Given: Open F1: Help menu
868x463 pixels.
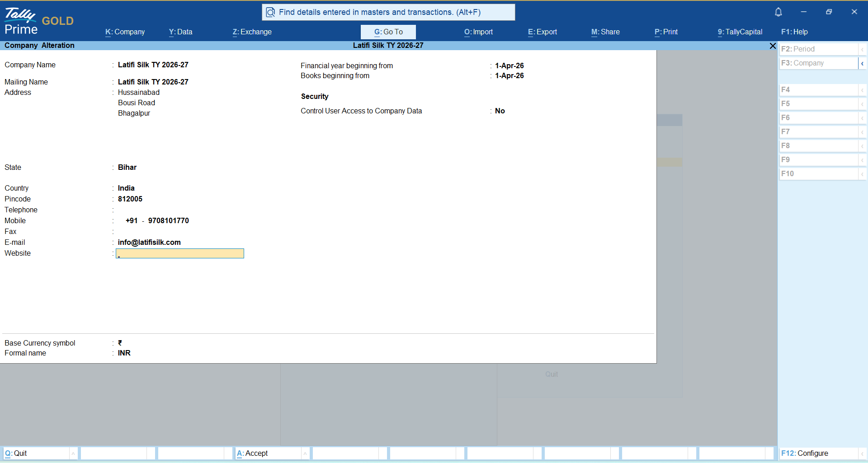Looking at the screenshot, I should tap(794, 32).
